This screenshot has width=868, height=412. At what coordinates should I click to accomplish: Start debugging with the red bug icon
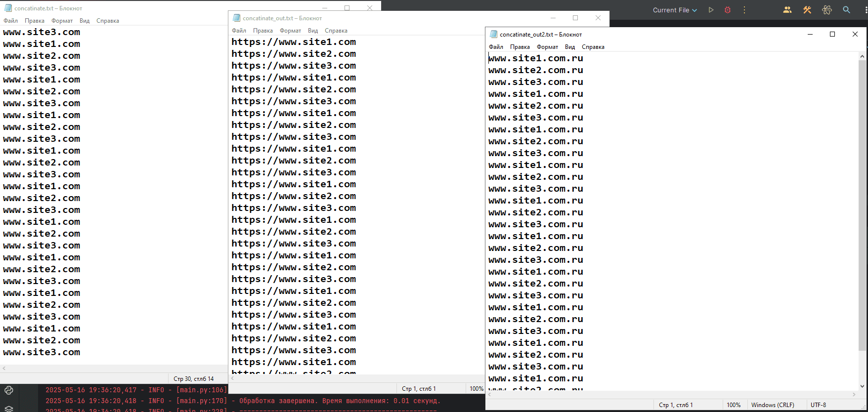(728, 10)
